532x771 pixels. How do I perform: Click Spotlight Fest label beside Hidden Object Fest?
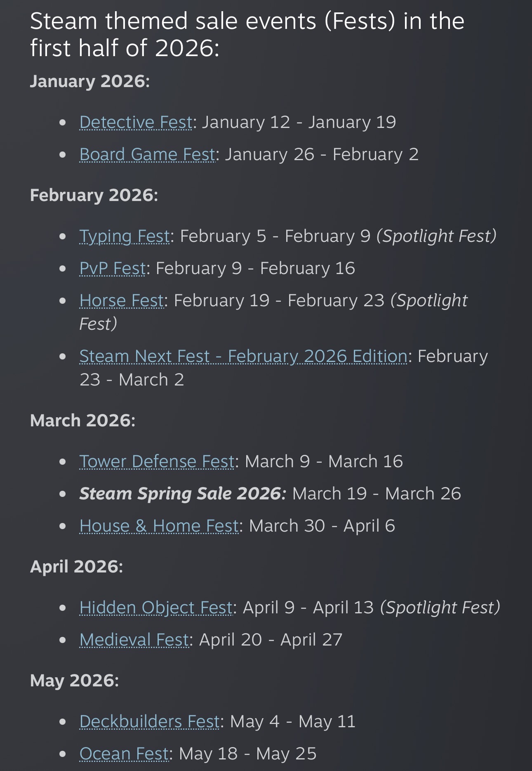pyautogui.click(x=440, y=608)
